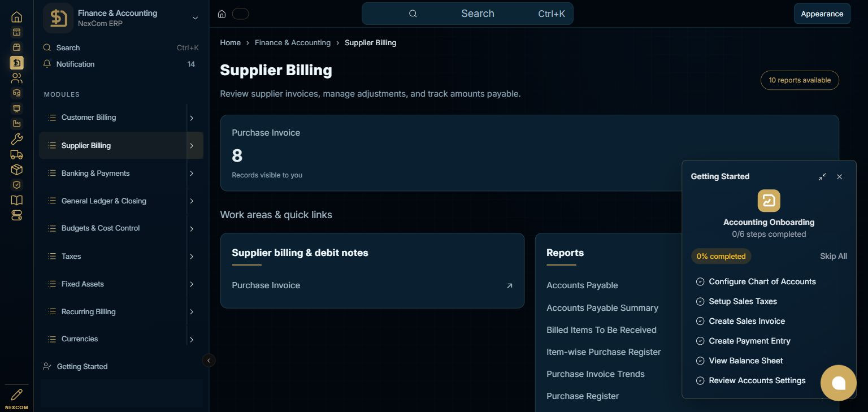Image resolution: width=868 pixels, height=412 pixels.
Task: Open the toggle-switches settings icon in rail
Action: click(16, 215)
